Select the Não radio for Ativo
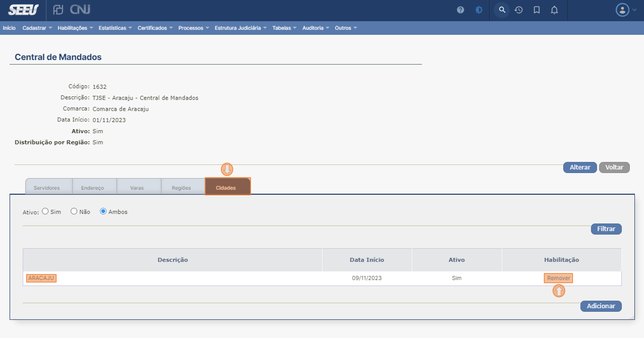 click(x=74, y=211)
